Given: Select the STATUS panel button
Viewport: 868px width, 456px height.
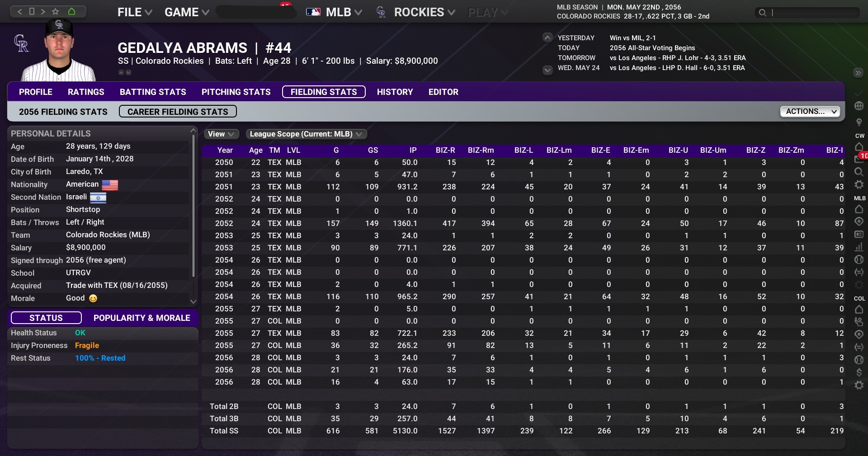Looking at the screenshot, I should (x=46, y=318).
